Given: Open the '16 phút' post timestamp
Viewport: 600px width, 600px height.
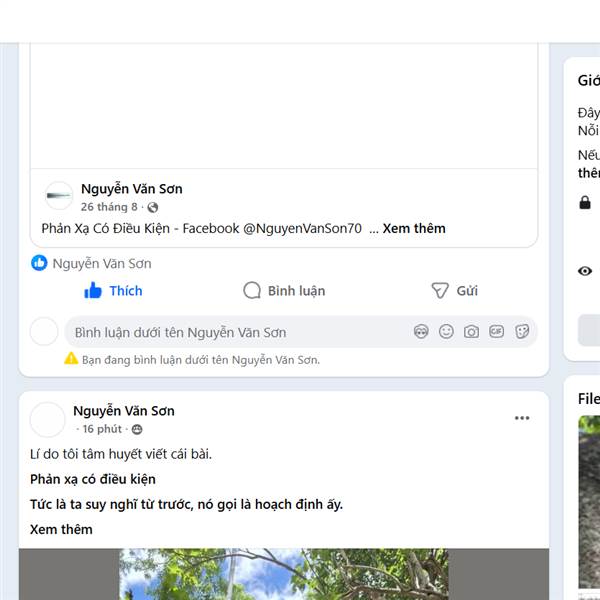Looking at the screenshot, I should tap(102, 429).
